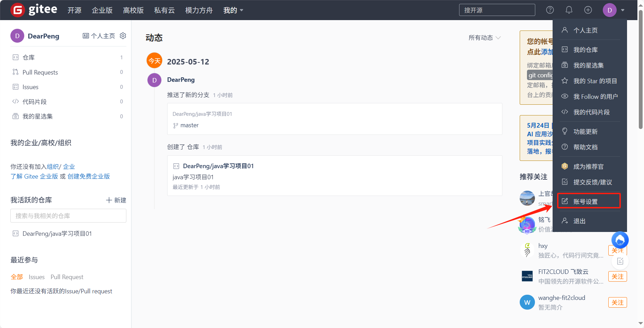Click the D avatar in activity feed

point(154,80)
